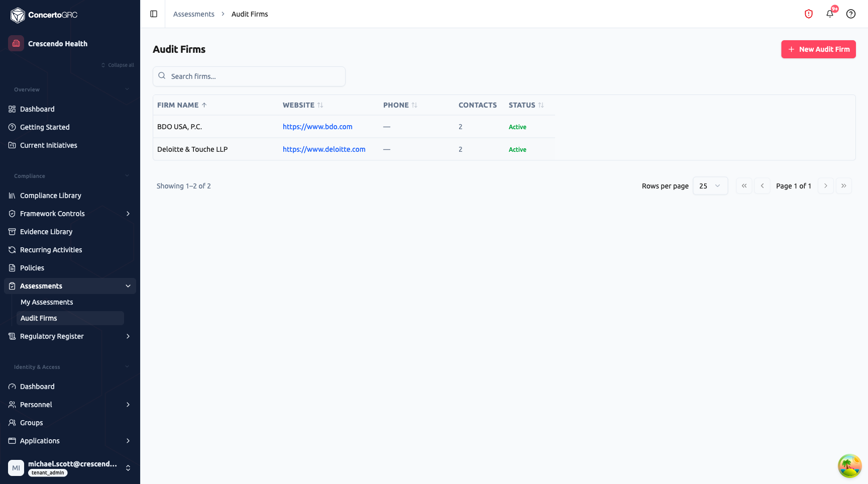Open the deloitte.com website link
868x484 pixels.
(324, 149)
